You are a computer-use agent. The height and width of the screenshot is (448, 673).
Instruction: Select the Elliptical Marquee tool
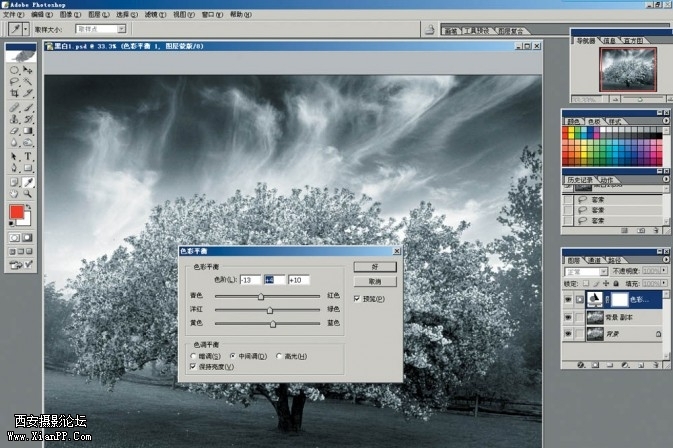pos(14,70)
